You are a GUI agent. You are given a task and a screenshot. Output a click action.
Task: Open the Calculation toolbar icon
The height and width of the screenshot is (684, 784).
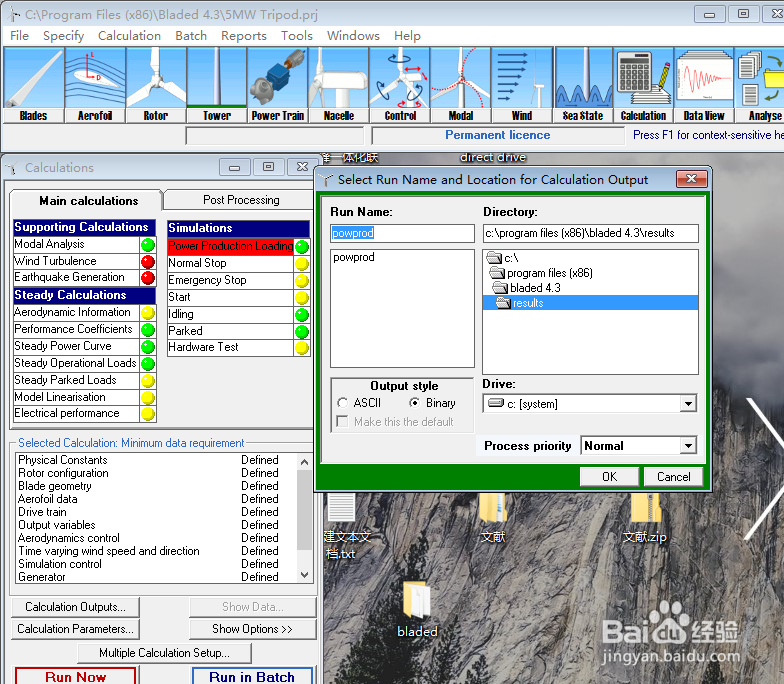(x=644, y=85)
